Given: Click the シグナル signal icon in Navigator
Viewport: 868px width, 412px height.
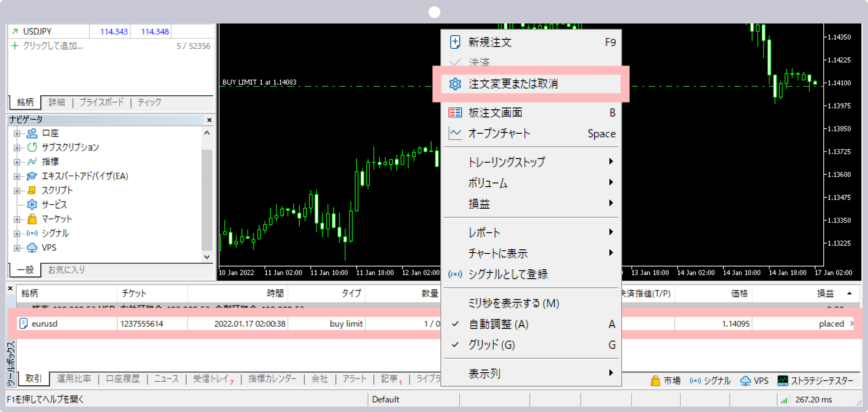Looking at the screenshot, I should 32,234.
